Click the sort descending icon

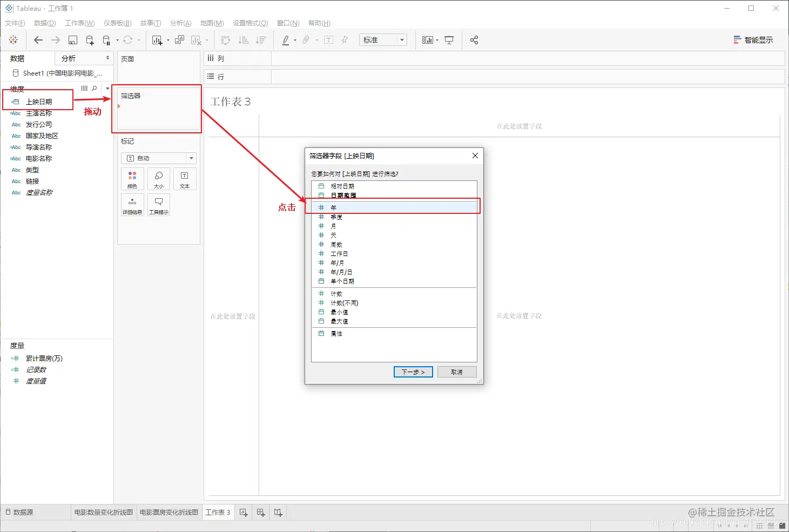point(261,40)
